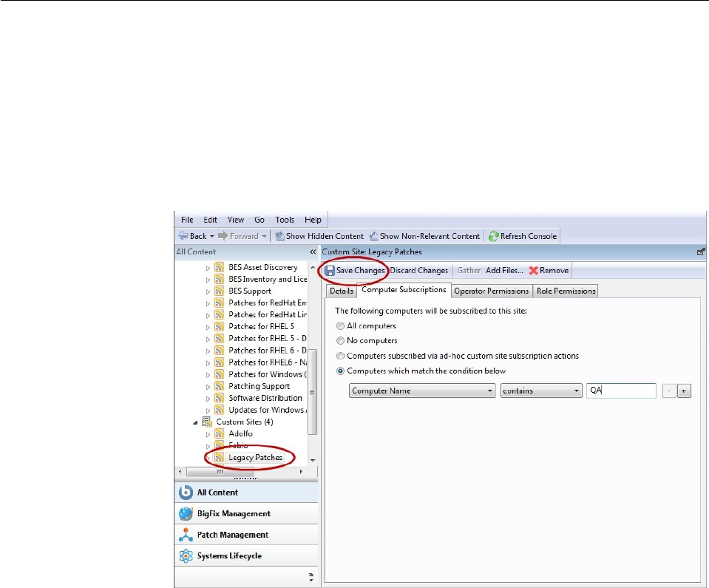
Task: Click the pop-out window icon in site header
Action: [x=701, y=252]
